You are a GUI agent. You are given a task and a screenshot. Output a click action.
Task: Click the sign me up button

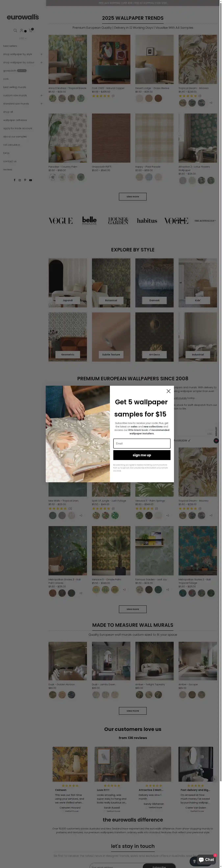142,455
